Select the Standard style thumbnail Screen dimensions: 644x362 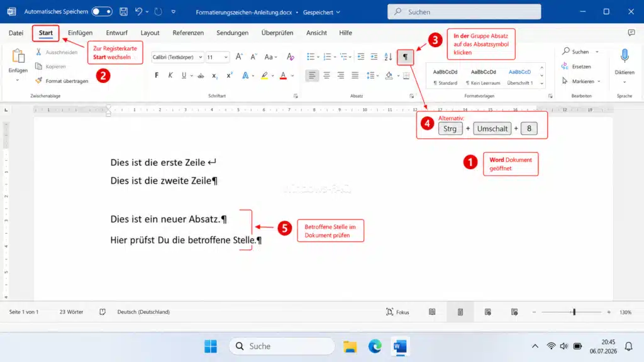pyautogui.click(x=445, y=77)
